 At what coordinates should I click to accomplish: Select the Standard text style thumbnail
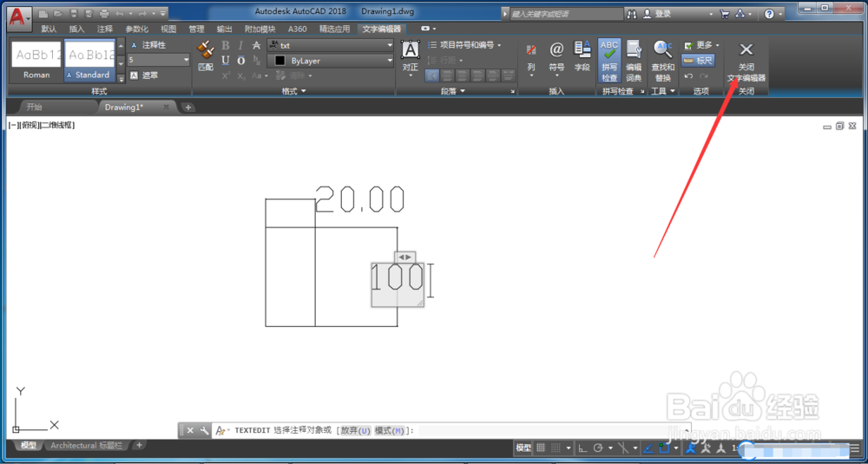[89, 62]
